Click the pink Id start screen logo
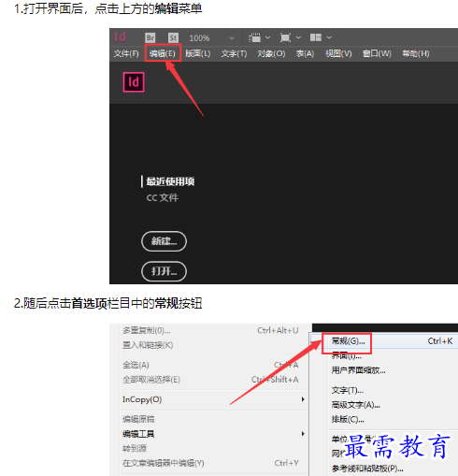 (134, 82)
